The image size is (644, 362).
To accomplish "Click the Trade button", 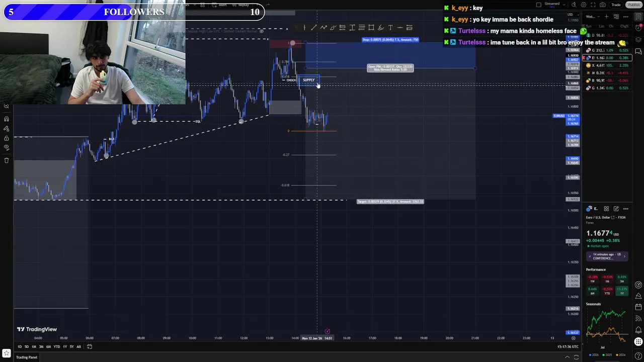I will point(616,5).
